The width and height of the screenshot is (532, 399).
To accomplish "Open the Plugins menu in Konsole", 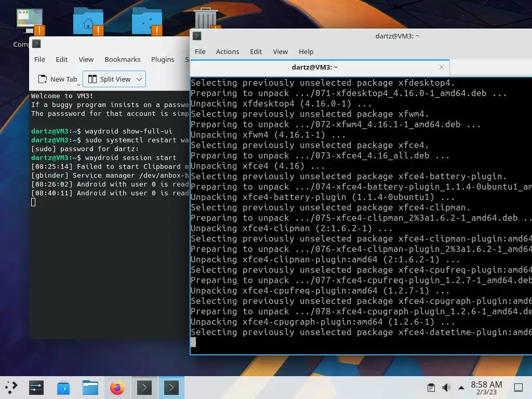I will coord(163,59).
